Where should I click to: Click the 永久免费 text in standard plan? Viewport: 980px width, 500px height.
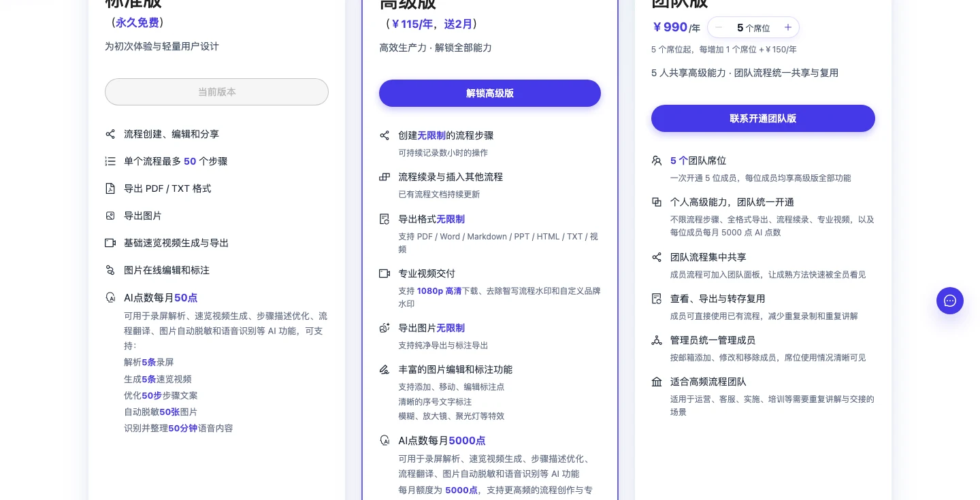coord(137,22)
